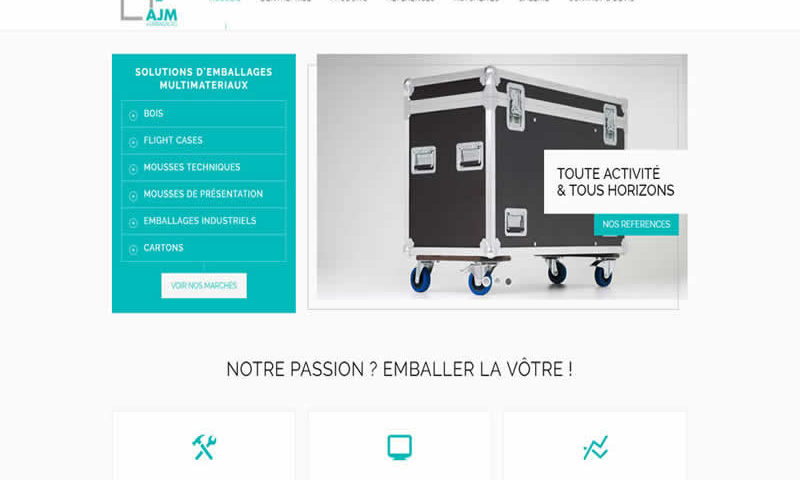Click the teal computer monitor icon
This screenshot has height=480, width=800.
point(399,447)
